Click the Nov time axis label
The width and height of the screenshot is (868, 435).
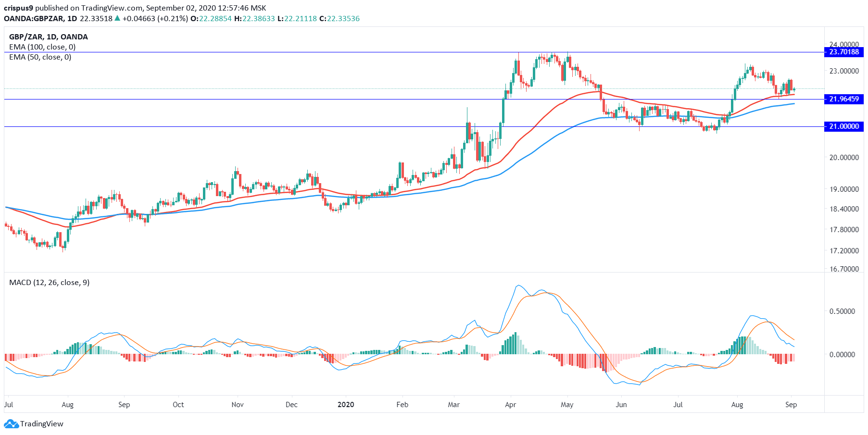point(238,405)
